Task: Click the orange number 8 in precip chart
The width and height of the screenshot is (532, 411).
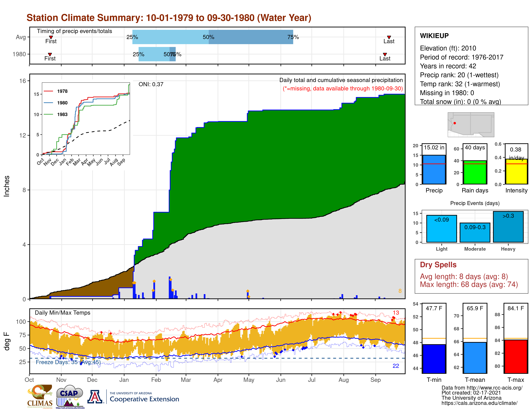Action: [400, 291]
